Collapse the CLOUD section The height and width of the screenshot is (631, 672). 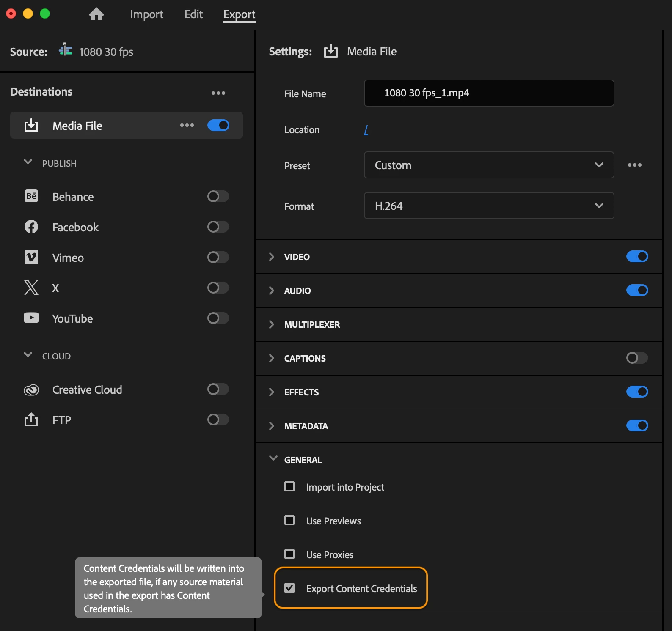(x=28, y=355)
